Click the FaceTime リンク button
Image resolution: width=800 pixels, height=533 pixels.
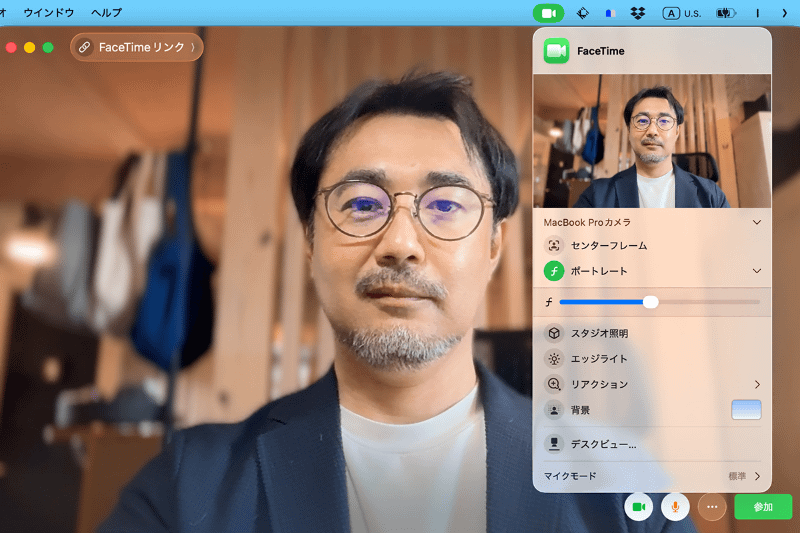(136, 47)
